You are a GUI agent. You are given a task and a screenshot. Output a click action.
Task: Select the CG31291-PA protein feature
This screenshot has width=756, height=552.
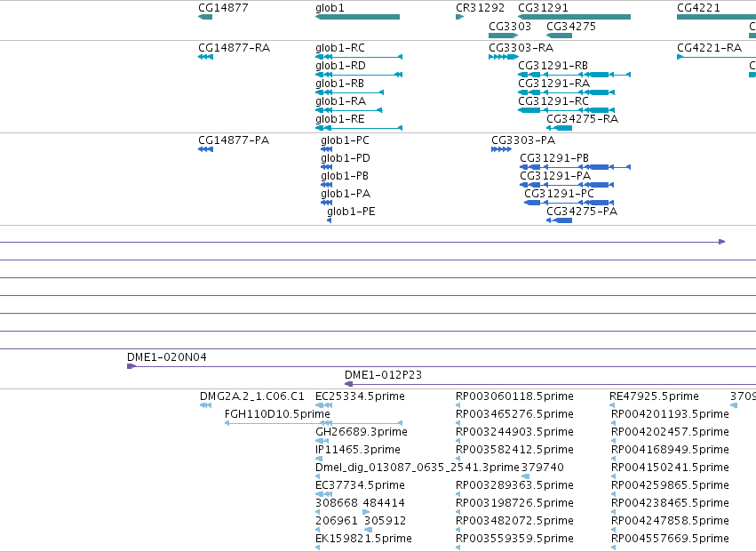point(567,185)
